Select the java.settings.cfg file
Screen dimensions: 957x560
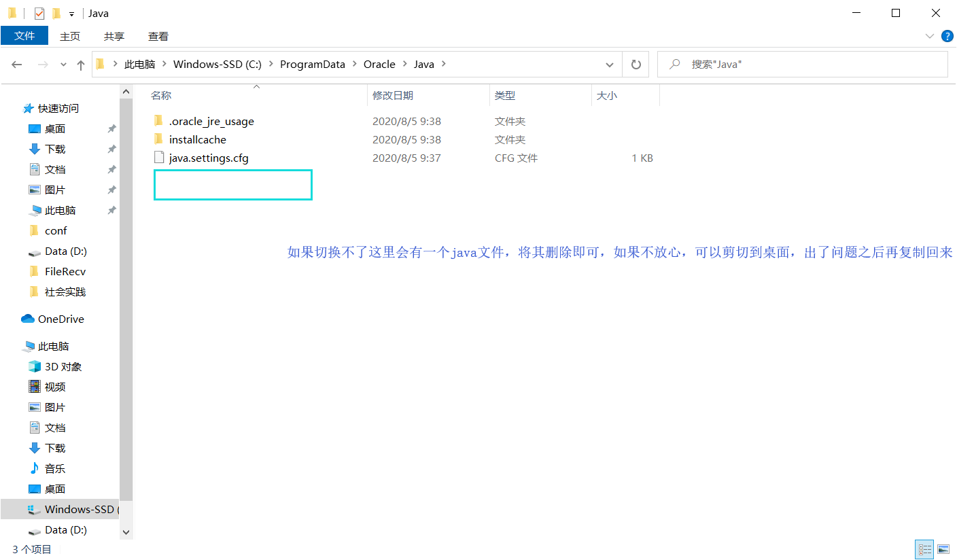click(x=209, y=158)
